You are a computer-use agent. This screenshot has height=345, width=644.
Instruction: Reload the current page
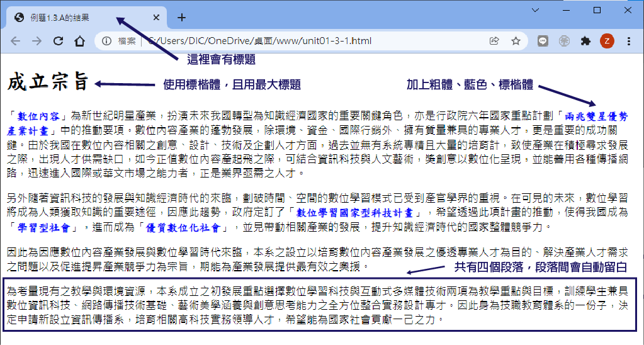[58, 41]
